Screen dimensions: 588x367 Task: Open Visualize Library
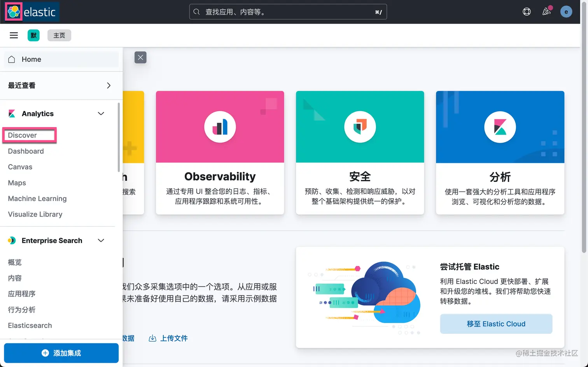pos(35,214)
